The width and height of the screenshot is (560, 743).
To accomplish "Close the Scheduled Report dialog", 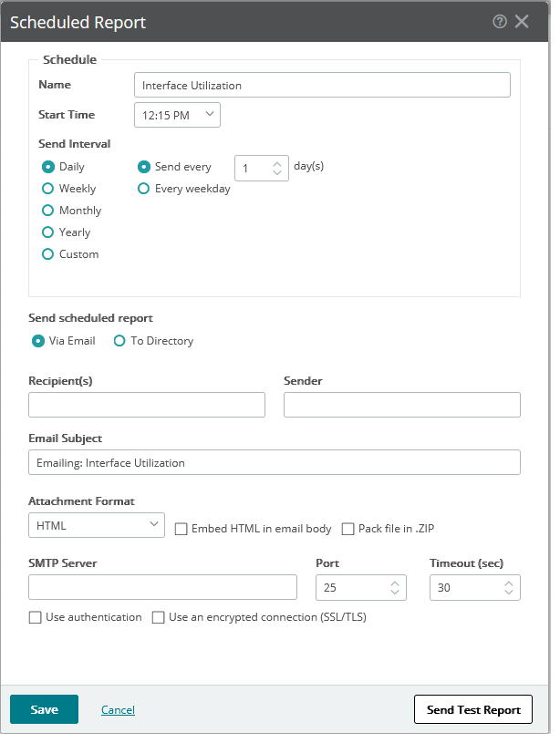I will [x=522, y=21].
